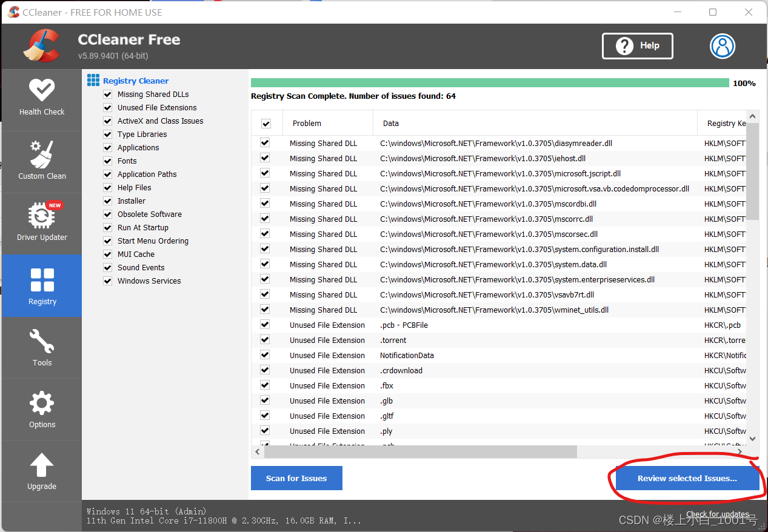This screenshot has height=532, width=768.
Task: Select the .ply extension row
Action: tap(499, 431)
